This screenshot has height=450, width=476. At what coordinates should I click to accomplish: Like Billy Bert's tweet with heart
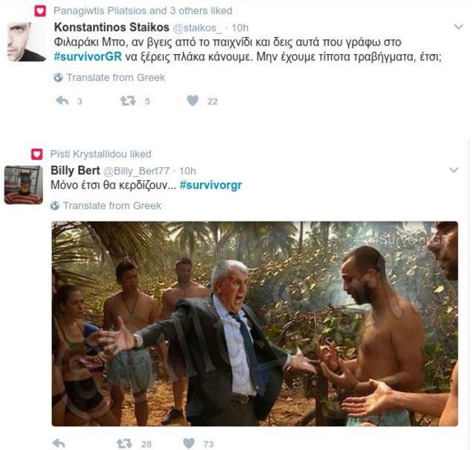click(x=190, y=443)
